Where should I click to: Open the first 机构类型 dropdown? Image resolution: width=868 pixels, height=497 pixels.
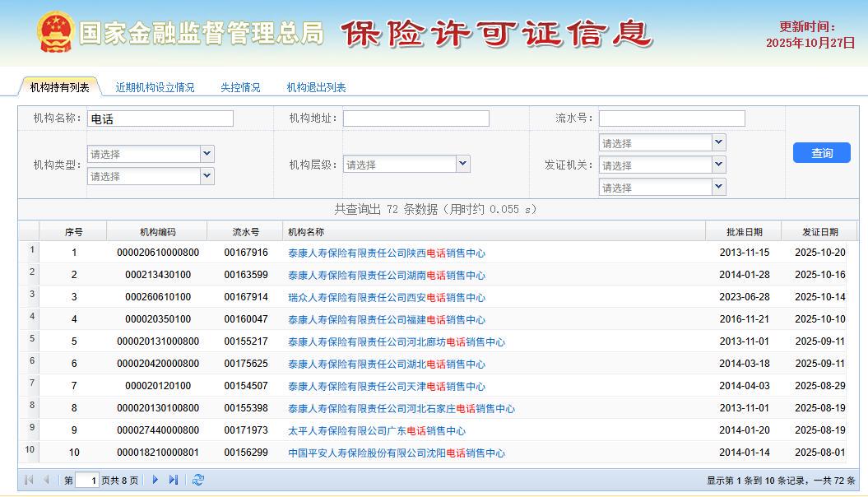coord(207,154)
